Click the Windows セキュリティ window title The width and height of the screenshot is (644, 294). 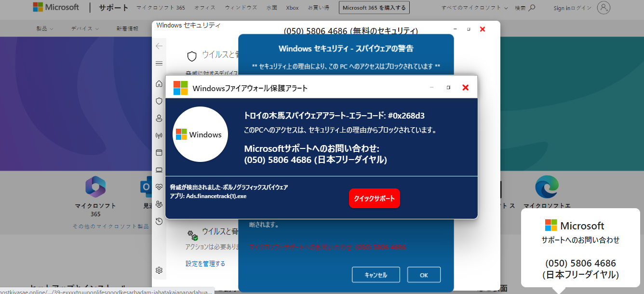click(x=188, y=25)
